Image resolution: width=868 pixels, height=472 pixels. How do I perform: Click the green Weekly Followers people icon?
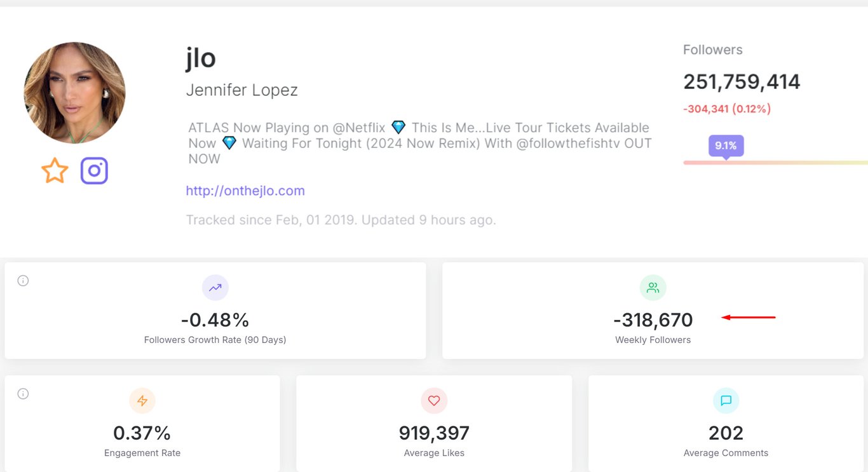pyautogui.click(x=653, y=288)
